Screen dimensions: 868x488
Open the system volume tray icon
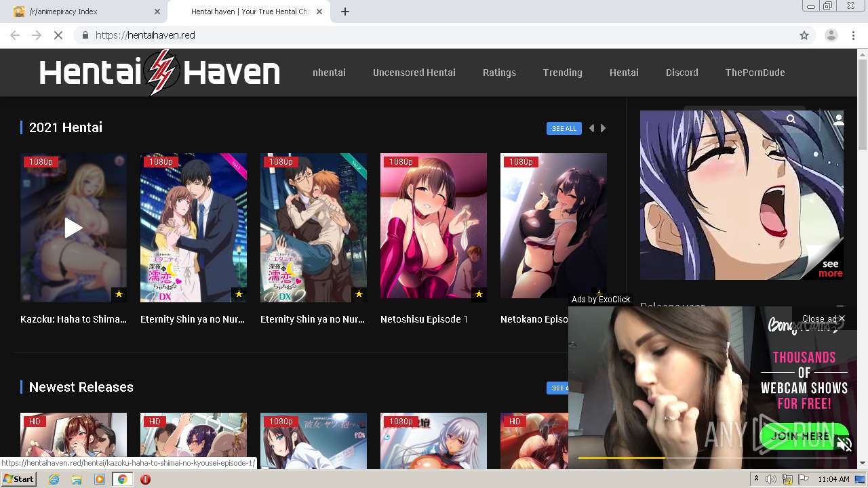(x=772, y=479)
